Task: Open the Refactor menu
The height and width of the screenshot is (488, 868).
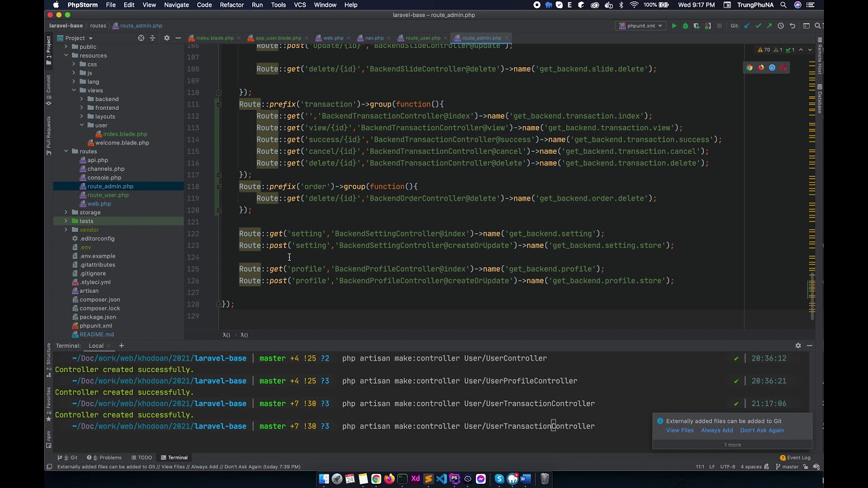Action: pos(231,5)
